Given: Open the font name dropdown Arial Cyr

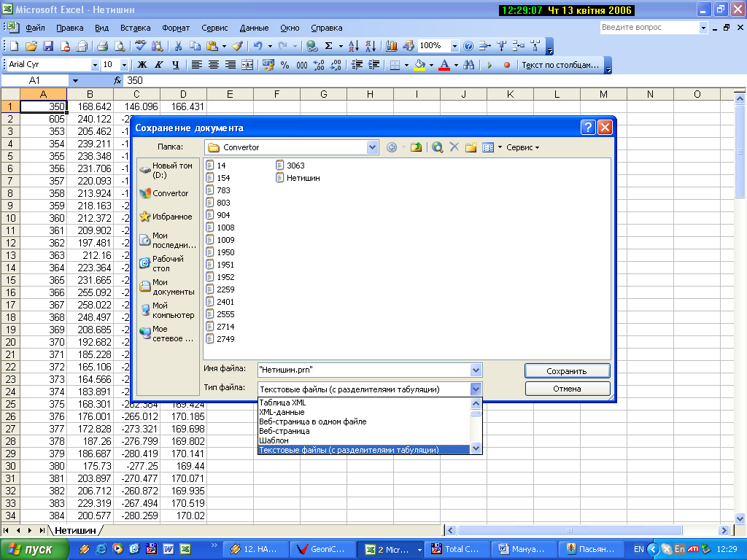Looking at the screenshot, I should [95, 65].
